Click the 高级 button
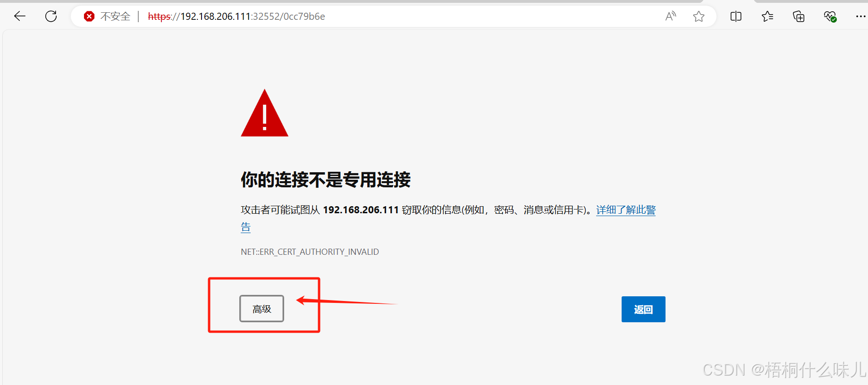The width and height of the screenshot is (868, 385). pyautogui.click(x=261, y=309)
